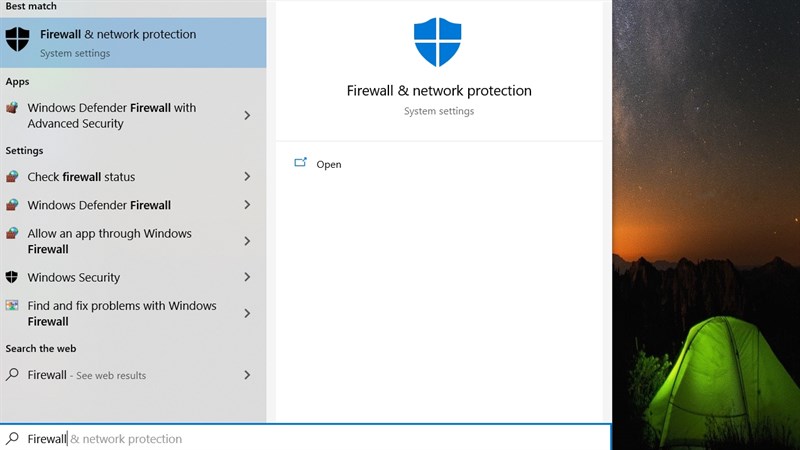The height and width of the screenshot is (450, 800).
Task: Click Open in the preview pane
Action: [x=329, y=164]
